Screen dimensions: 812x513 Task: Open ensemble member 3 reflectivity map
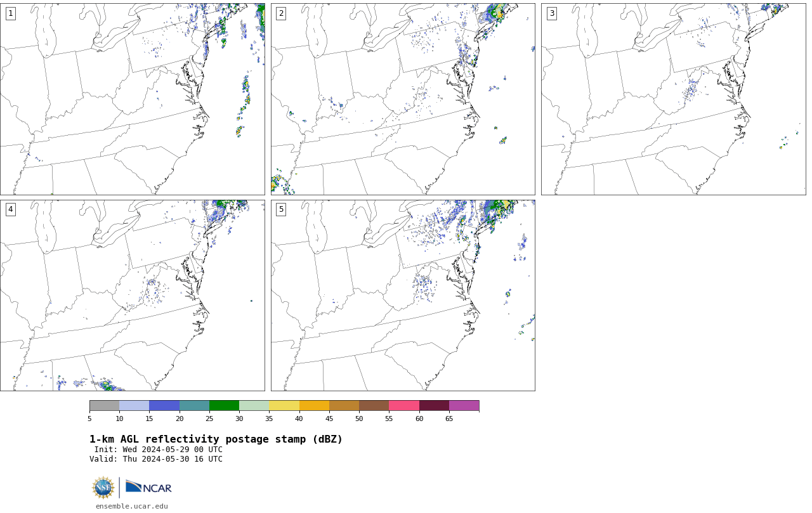point(673,99)
